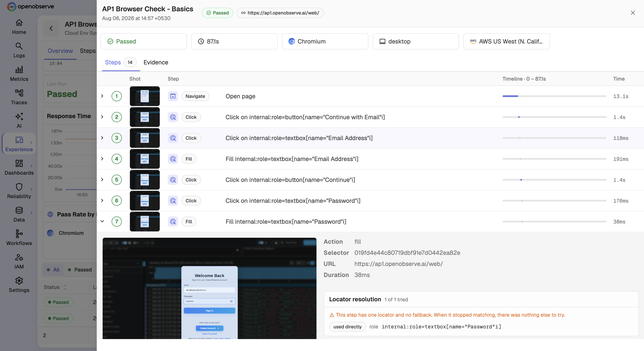This screenshot has height=351, width=644.
Task: Click the Passed summary card
Action: pos(144,41)
